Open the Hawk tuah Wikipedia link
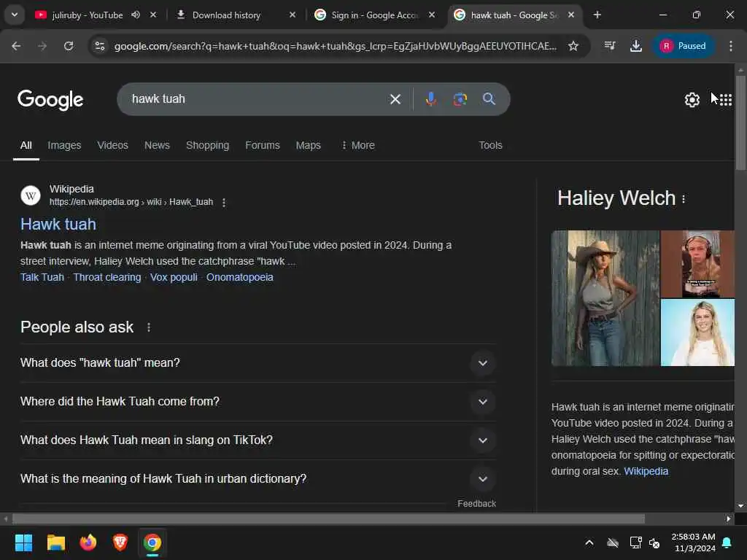The width and height of the screenshot is (747, 560). tap(58, 225)
